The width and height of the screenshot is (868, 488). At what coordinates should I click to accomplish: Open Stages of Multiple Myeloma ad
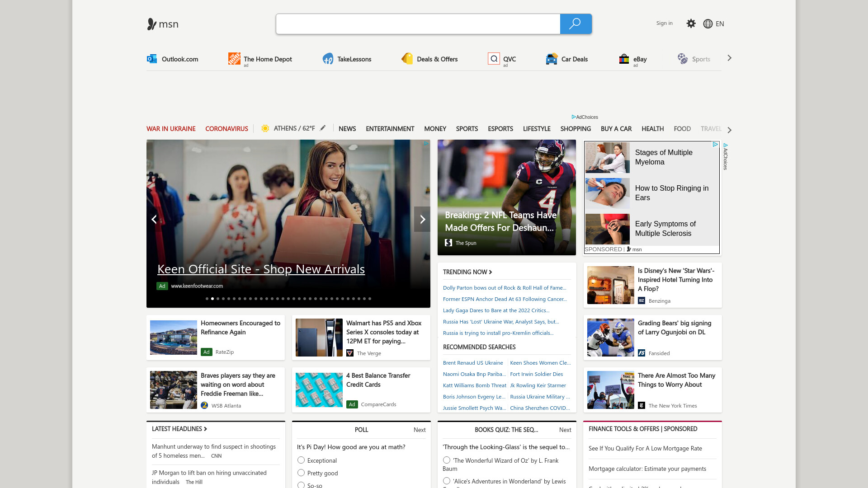pos(651,157)
